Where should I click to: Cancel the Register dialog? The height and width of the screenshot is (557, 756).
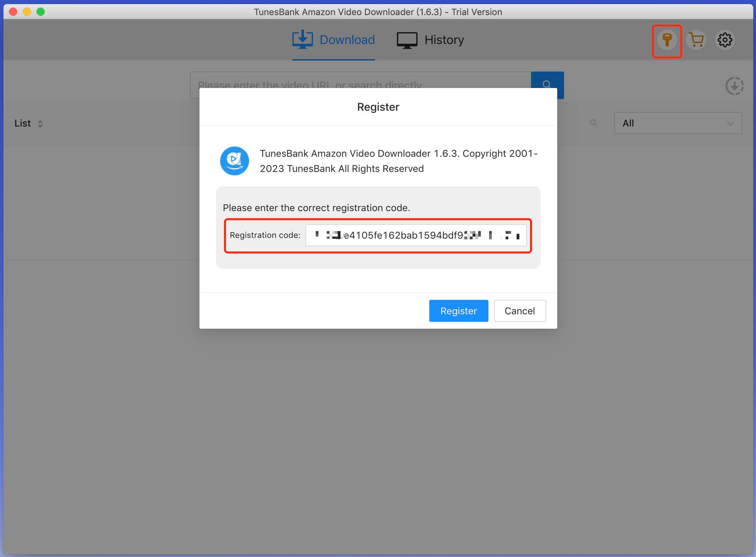click(520, 311)
